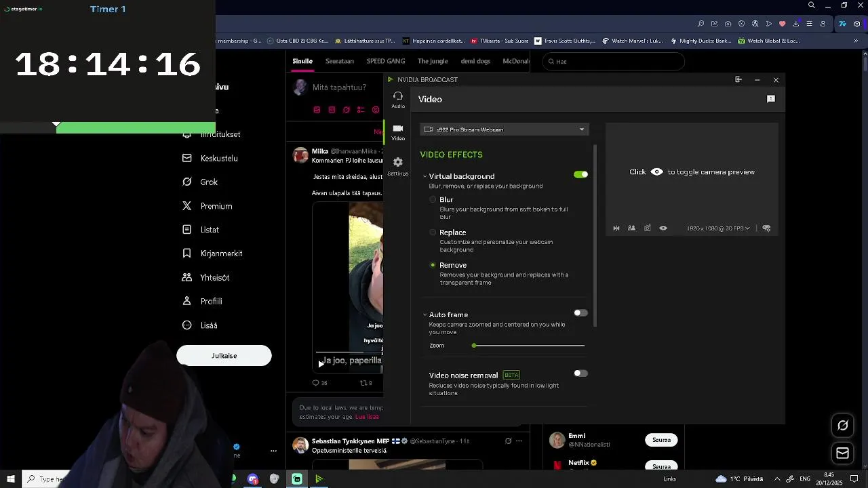868x488 pixels.
Task: Click the ENG language indicator in taskbar
Action: (805, 479)
